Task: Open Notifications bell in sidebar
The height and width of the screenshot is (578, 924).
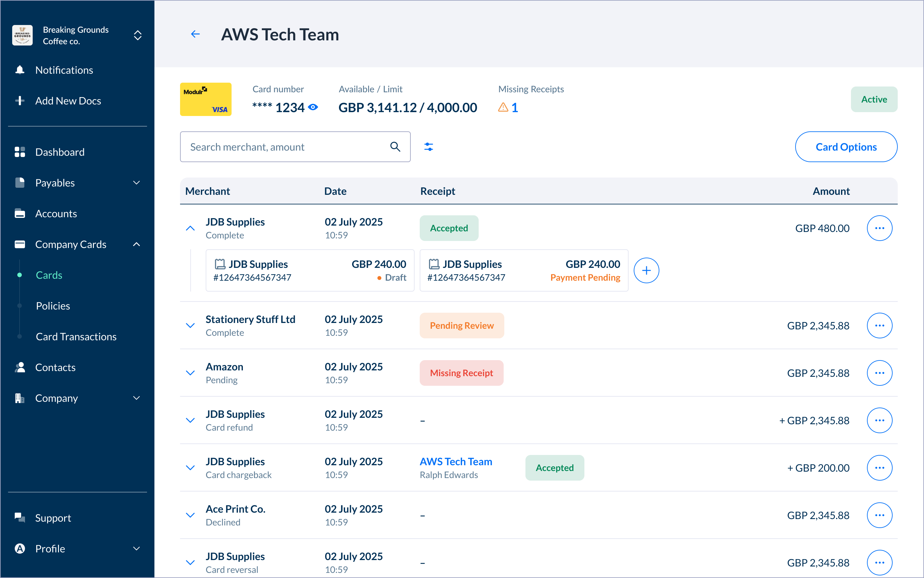Action: (20, 70)
